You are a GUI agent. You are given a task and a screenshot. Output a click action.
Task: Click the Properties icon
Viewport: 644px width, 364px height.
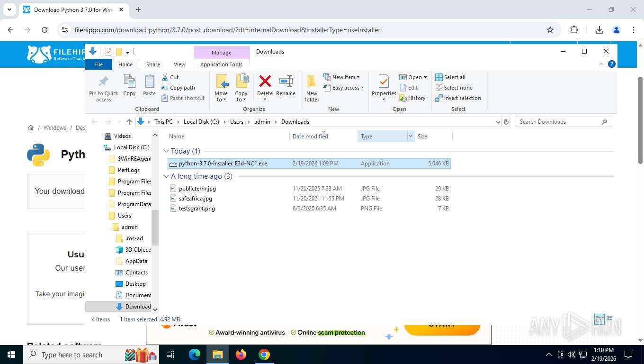[x=384, y=82]
